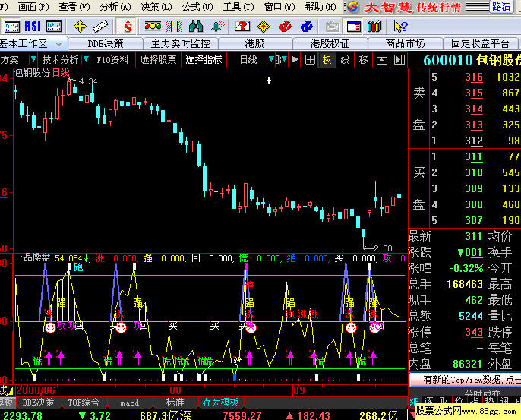Open the 工具(T) menu

[238, 7]
